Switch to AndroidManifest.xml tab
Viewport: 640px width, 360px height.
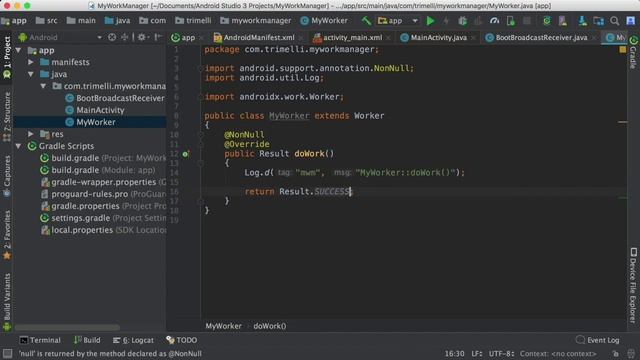pos(259,38)
